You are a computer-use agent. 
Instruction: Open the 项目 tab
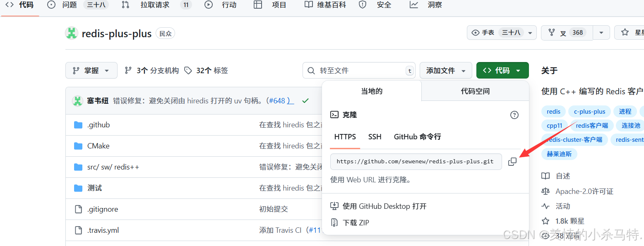coord(270,5)
